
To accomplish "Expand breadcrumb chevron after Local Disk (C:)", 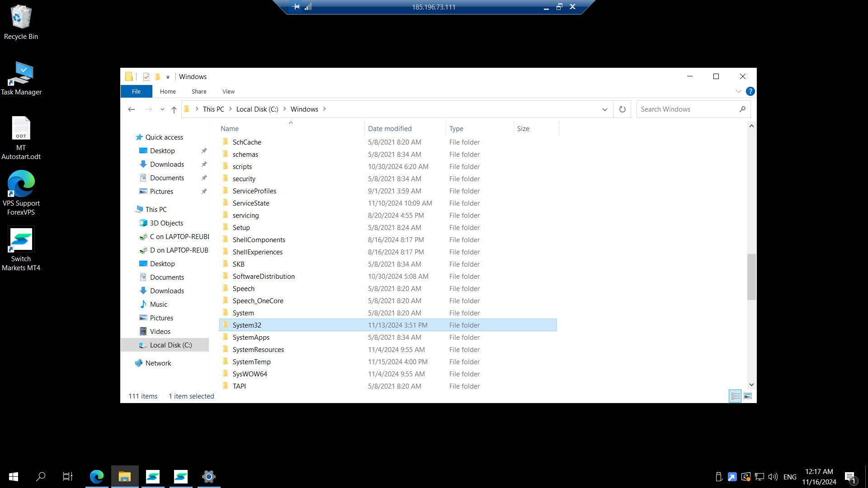I will (x=285, y=109).
